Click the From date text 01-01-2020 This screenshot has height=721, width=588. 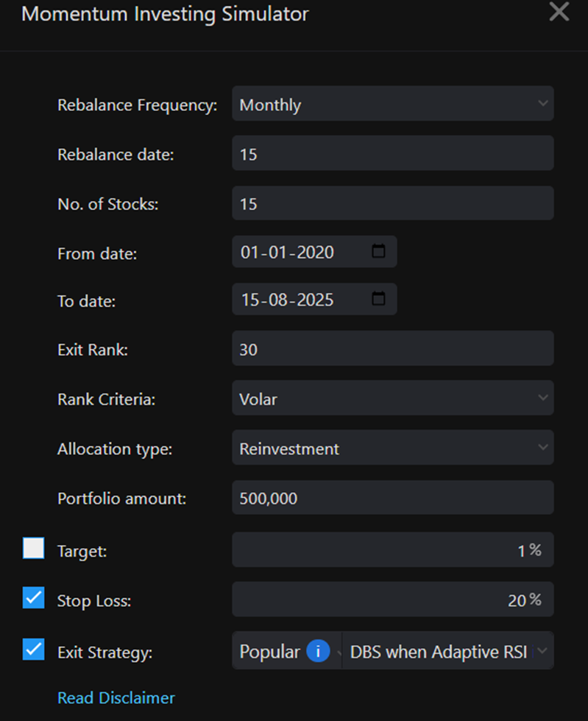[287, 252]
